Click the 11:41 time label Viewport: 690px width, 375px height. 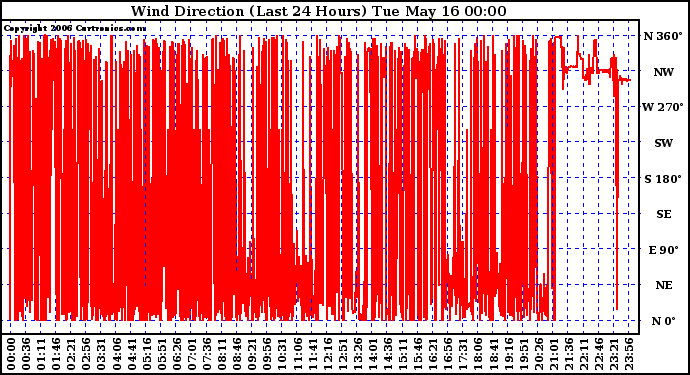tap(312, 354)
